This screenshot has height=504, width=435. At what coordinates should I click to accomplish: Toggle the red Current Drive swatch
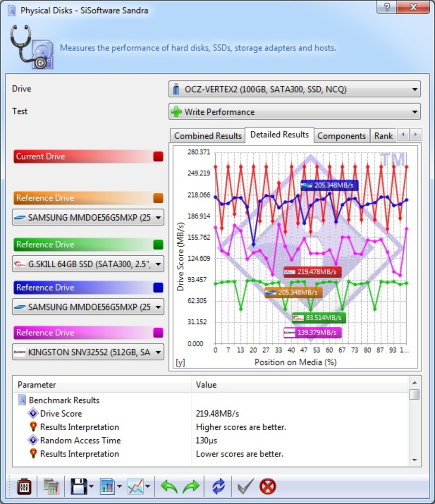[x=158, y=157]
